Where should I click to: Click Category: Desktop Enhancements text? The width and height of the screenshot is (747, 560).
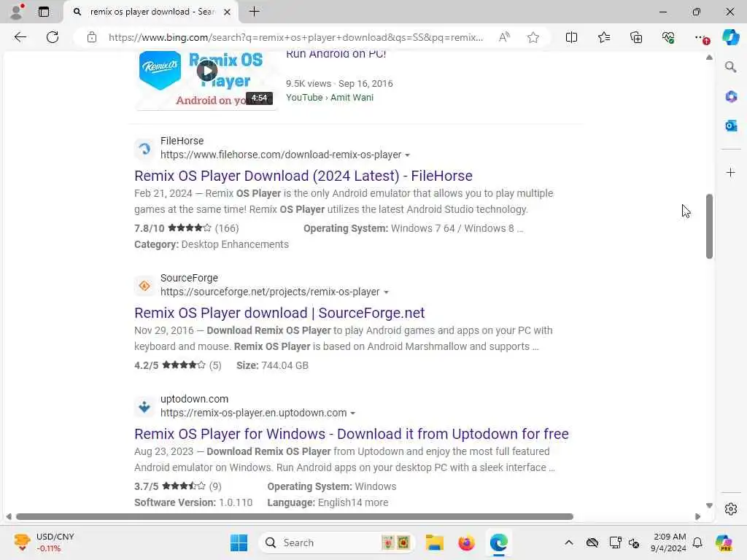(x=212, y=244)
